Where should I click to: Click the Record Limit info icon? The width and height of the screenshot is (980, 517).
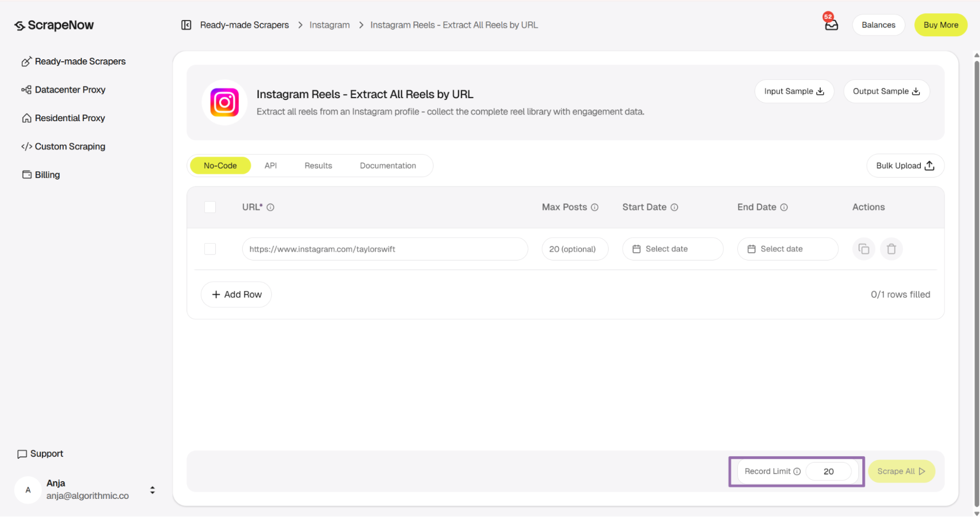(797, 471)
